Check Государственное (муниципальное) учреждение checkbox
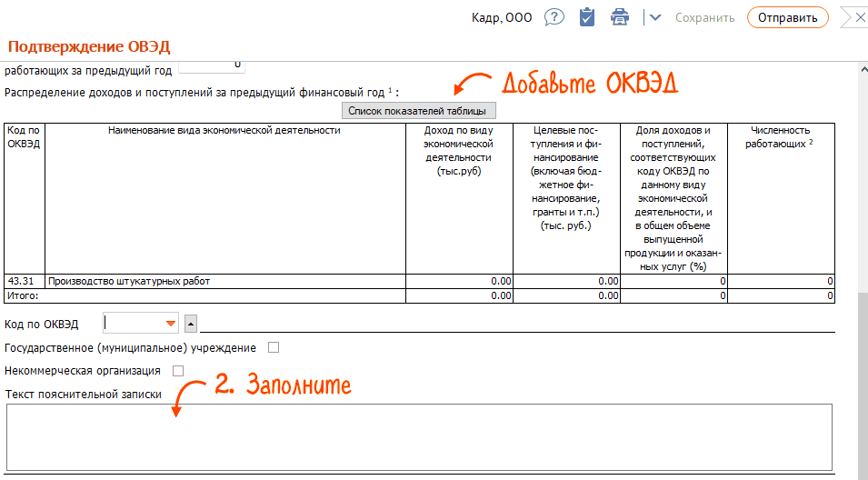This screenshot has width=868, height=480. pos(274,347)
